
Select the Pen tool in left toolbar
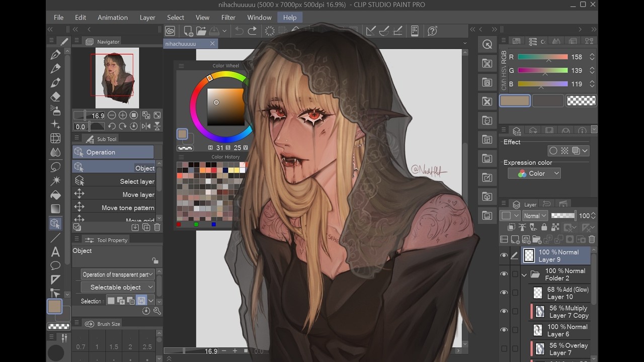56,55
